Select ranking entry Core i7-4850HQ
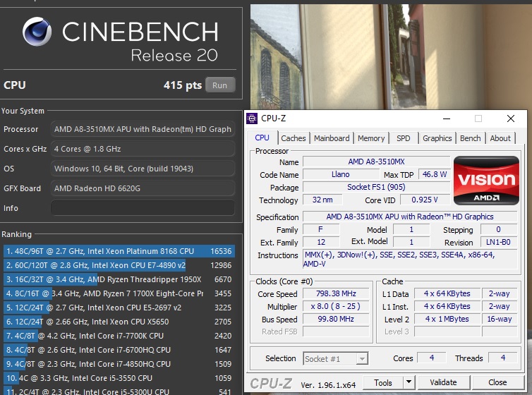This screenshot has width=532, height=395. coord(119,364)
